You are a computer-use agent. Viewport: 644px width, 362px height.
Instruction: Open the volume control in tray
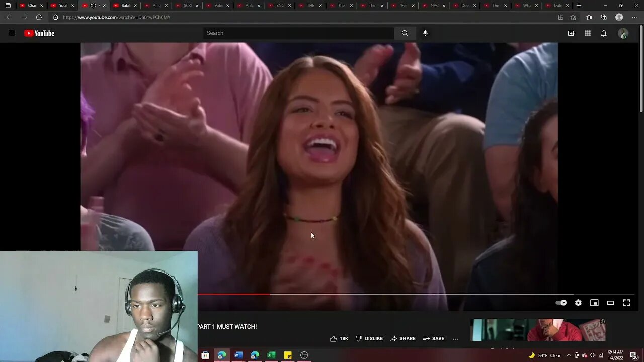pyautogui.click(x=592, y=355)
